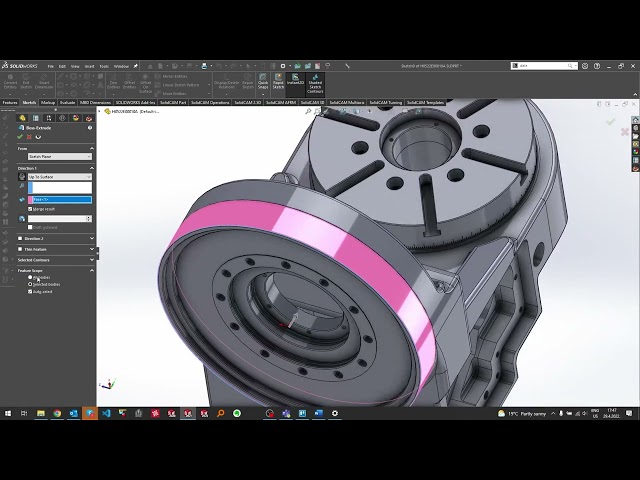640x480 pixels.
Task: Collapse the Feature Scope section
Action: (92, 270)
